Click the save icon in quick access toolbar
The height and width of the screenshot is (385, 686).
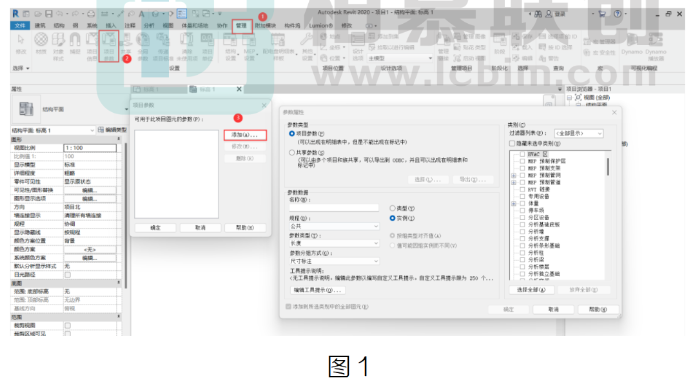pyautogui.click(x=49, y=14)
